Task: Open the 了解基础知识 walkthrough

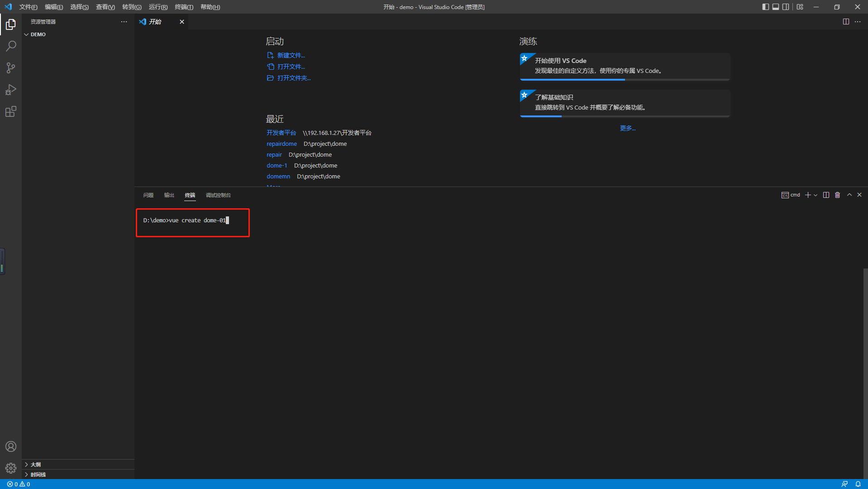Action: pos(625,103)
